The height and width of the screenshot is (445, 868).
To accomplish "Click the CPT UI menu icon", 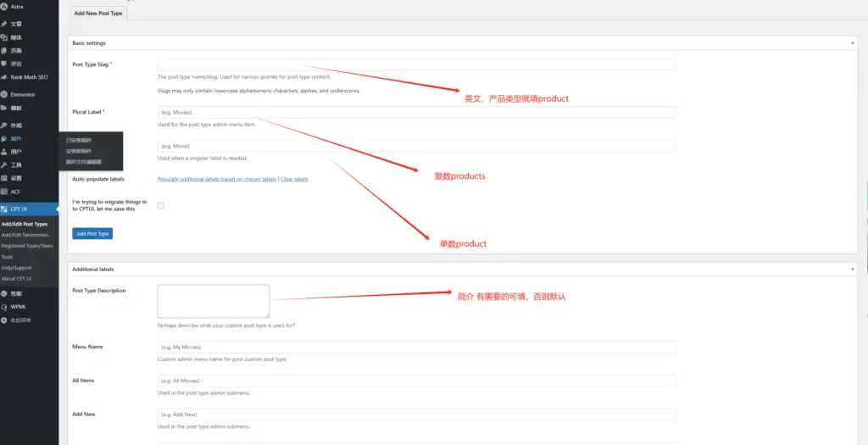I will click(x=4, y=209).
